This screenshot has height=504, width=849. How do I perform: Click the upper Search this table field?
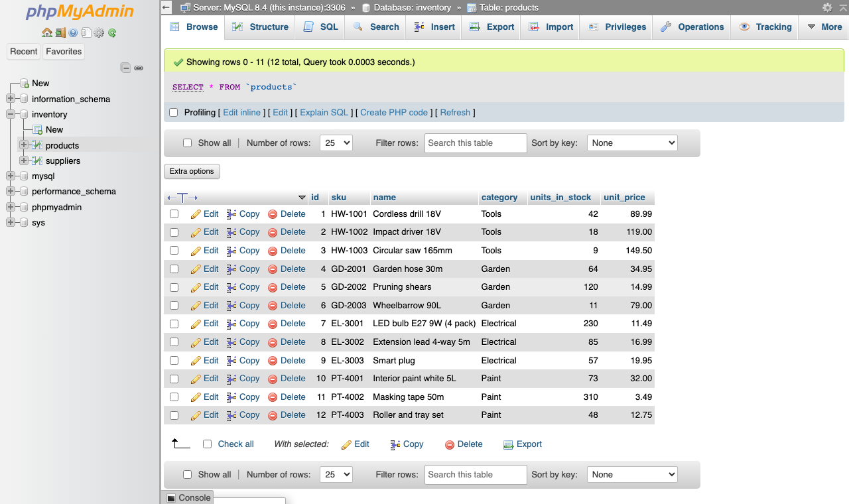[476, 143]
